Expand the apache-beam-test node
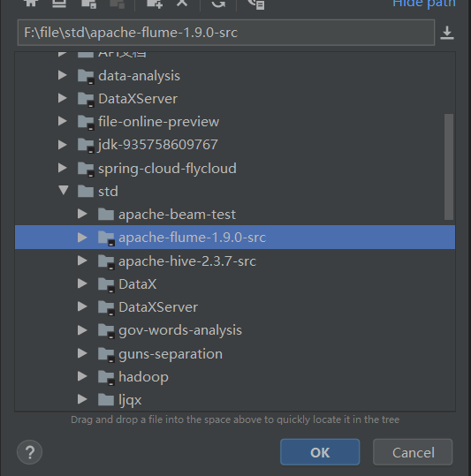This screenshot has height=476, width=471. (82, 214)
